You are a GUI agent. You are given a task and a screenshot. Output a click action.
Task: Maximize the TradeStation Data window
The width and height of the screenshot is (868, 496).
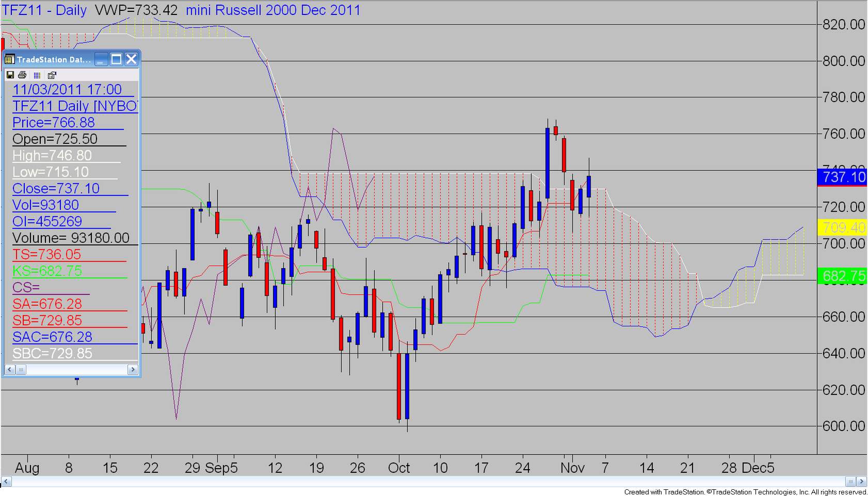[116, 59]
